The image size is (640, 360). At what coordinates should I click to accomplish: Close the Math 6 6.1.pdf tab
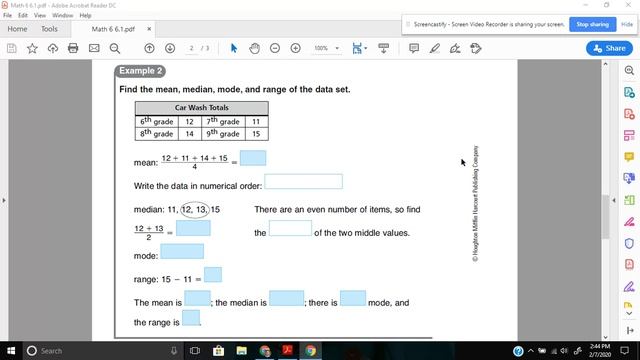click(x=149, y=29)
